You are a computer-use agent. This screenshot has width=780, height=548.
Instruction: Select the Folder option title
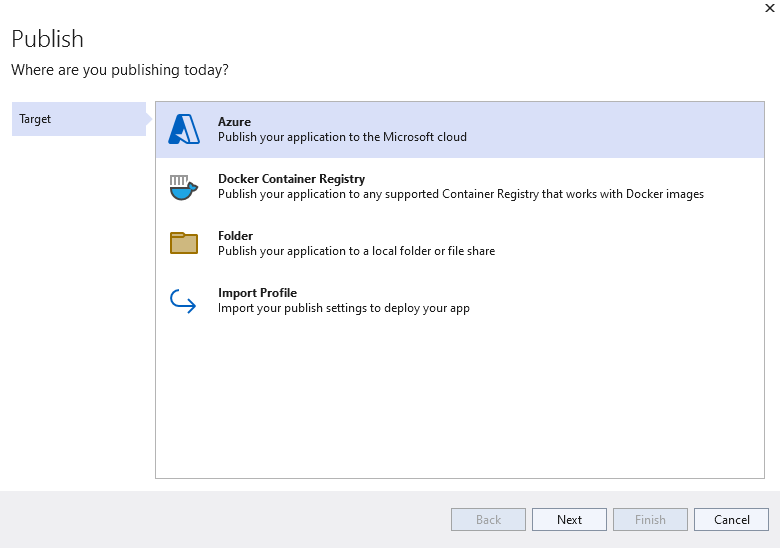click(x=235, y=236)
